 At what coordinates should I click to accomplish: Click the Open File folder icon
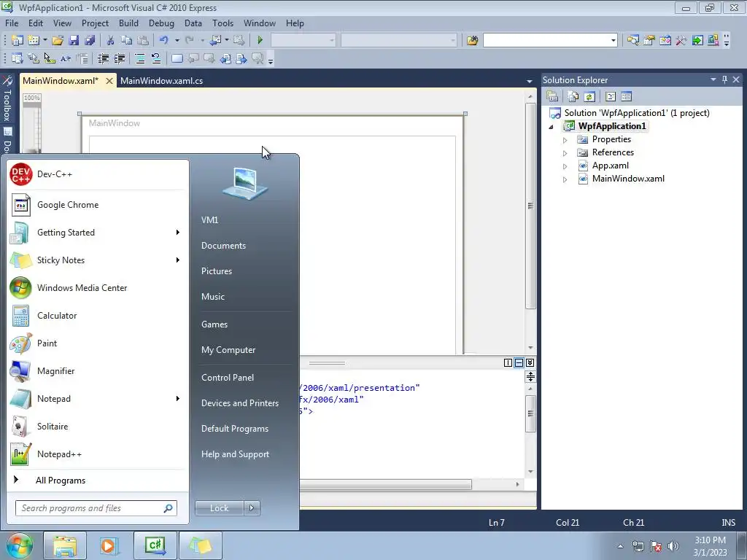tap(58, 41)
